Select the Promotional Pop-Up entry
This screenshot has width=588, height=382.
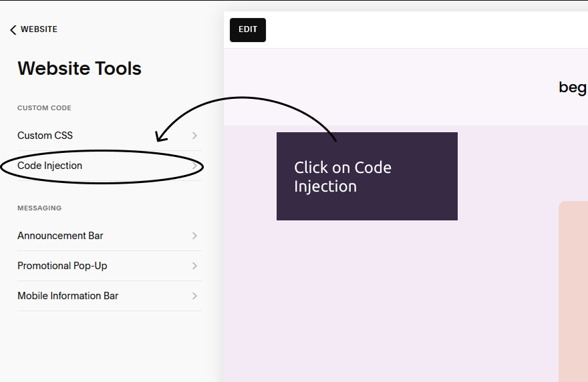[x=110, y=266]
